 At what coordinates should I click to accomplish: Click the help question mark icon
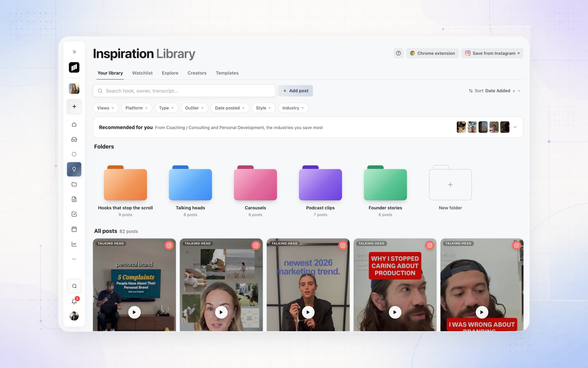398,53
